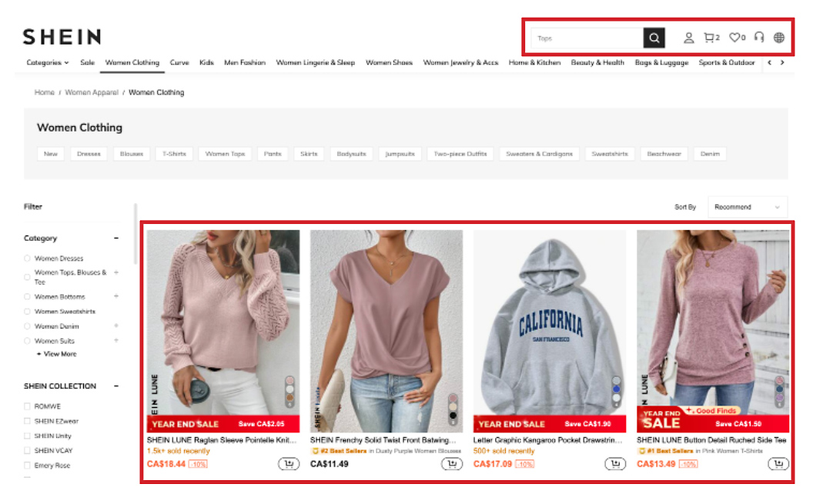Screen dimensions: 813x504
Task: Click View More under Category filter
Action: (57, 354)
